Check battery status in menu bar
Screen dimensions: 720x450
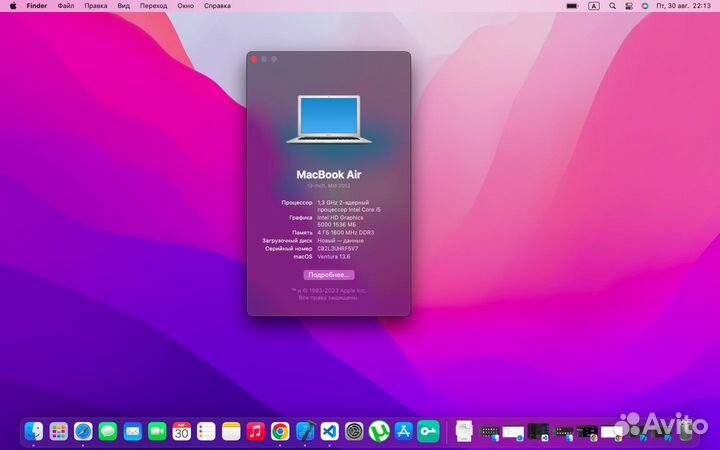click(x=572, y=6)
